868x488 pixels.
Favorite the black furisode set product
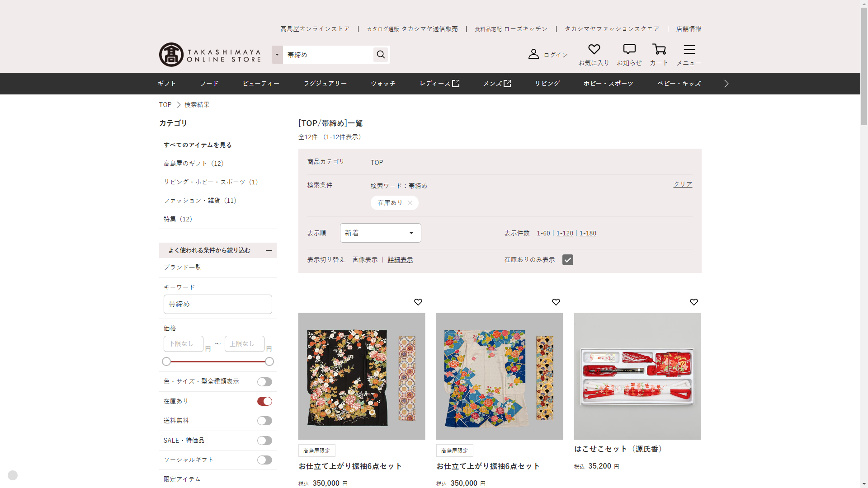tap(418, 302)
